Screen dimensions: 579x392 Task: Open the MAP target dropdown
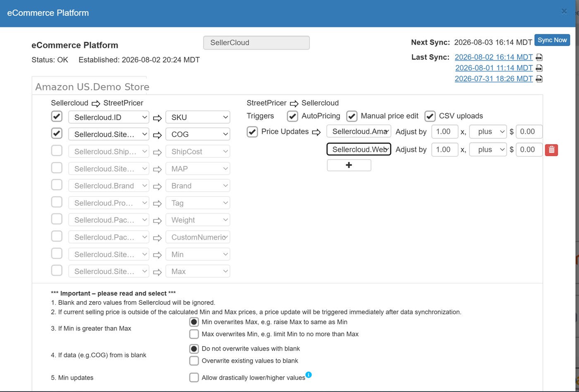pos(198,169)
